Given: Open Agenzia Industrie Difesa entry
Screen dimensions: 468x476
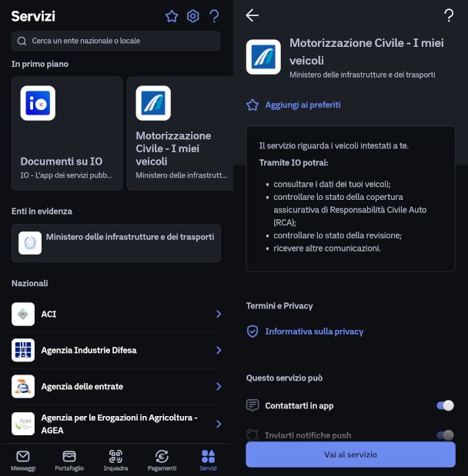Looking at the screenshot, I should point(116,350).
